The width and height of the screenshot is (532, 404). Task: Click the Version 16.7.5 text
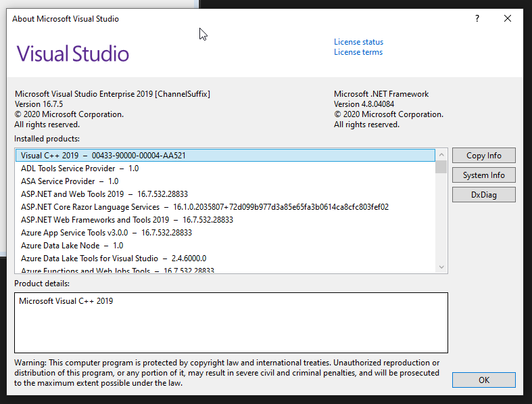[39, 104]
